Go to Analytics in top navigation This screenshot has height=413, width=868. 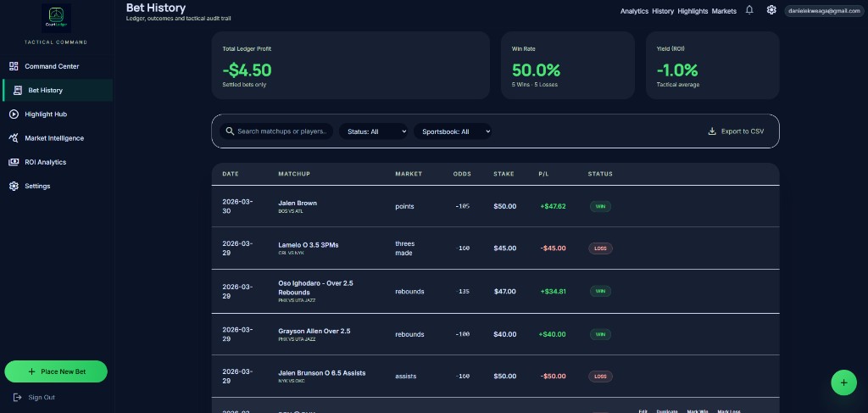pos(634,11)
